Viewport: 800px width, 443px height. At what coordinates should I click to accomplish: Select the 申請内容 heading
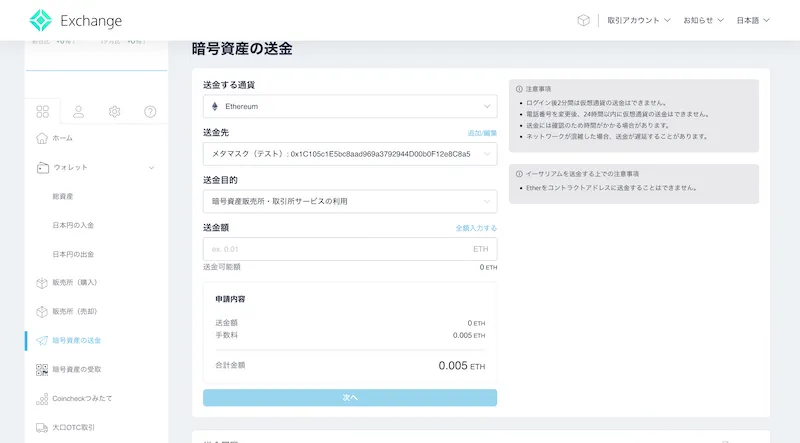[230, 299]
